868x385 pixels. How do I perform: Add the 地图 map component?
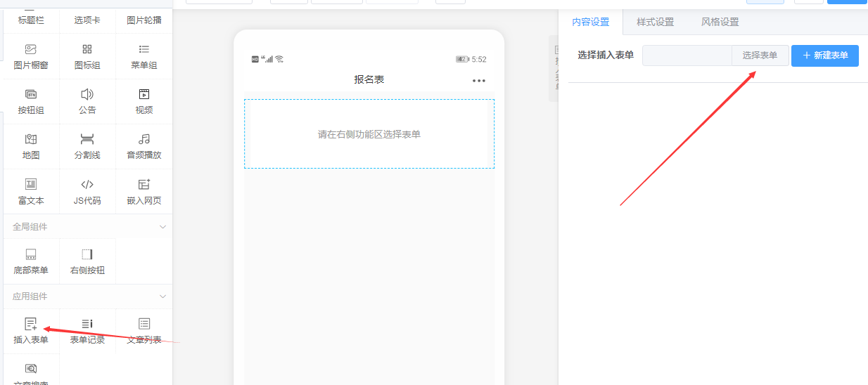[x=31, y=146]
